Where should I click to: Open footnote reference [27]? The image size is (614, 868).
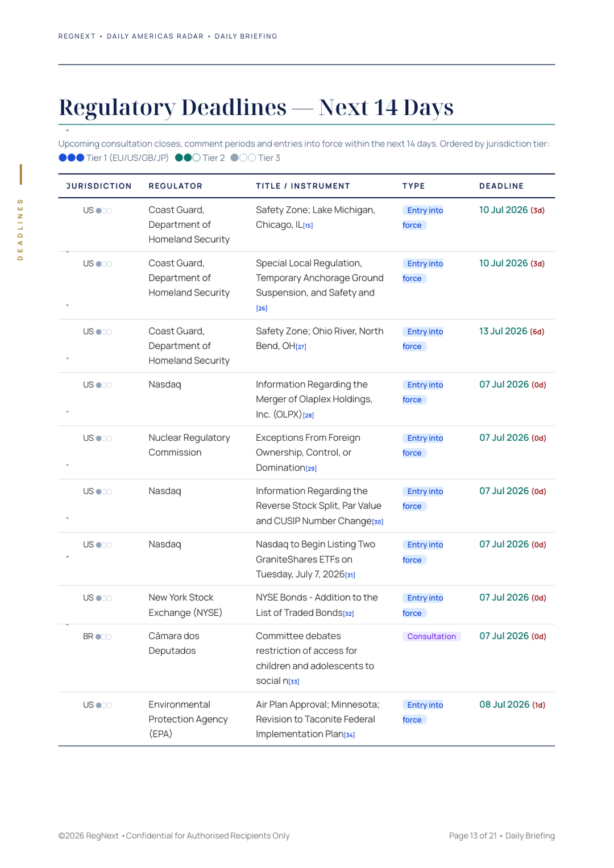(301, 347)
